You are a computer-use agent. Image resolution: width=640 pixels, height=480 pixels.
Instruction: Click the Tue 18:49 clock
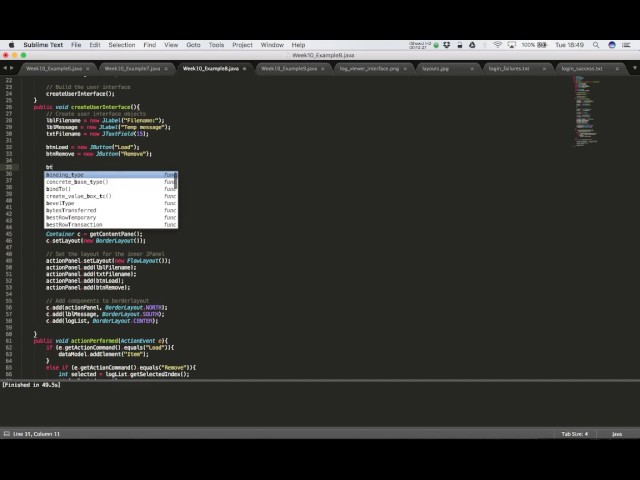(569, 45)
